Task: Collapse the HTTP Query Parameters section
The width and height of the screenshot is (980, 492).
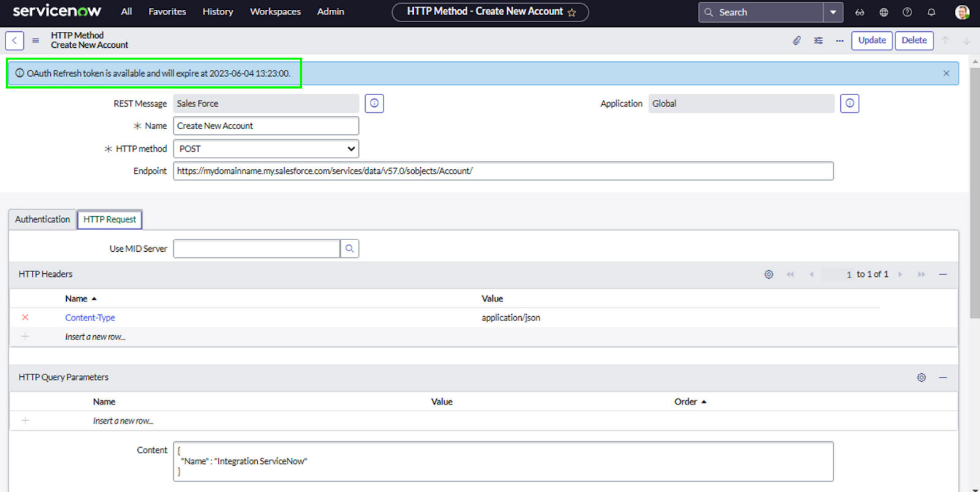Action: coord(943,377)
